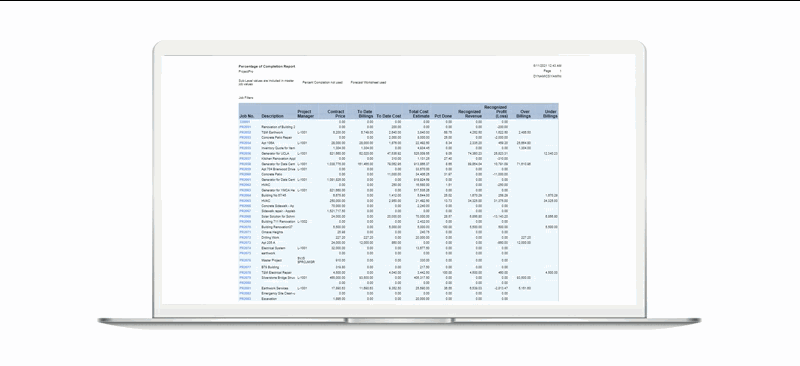This screenshot has height=366, width=800.
Task: Click the Over Billings column header
Action: [x=522, y=113]
